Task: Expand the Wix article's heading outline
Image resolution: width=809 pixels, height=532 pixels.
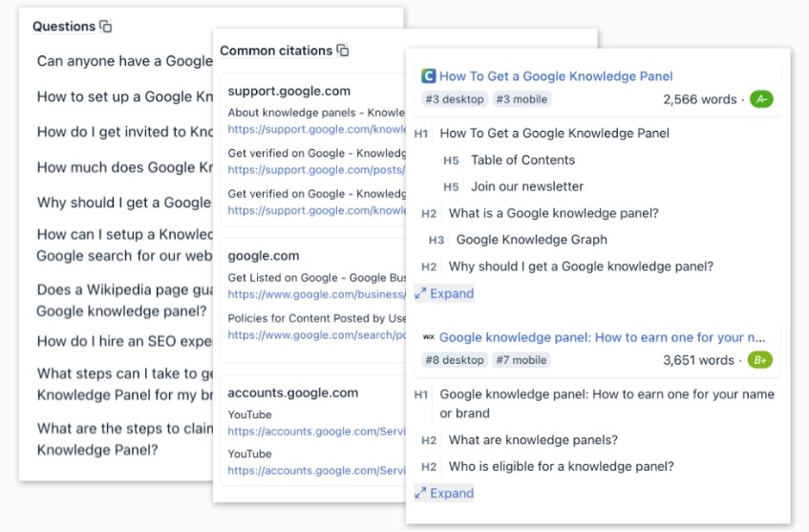Action: point(444,493)
